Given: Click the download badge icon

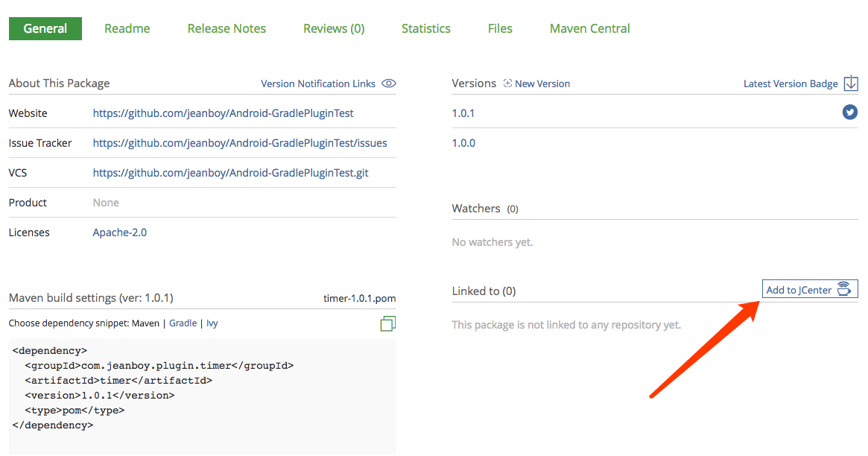Looking at the screenshot, I should point(851,83).
